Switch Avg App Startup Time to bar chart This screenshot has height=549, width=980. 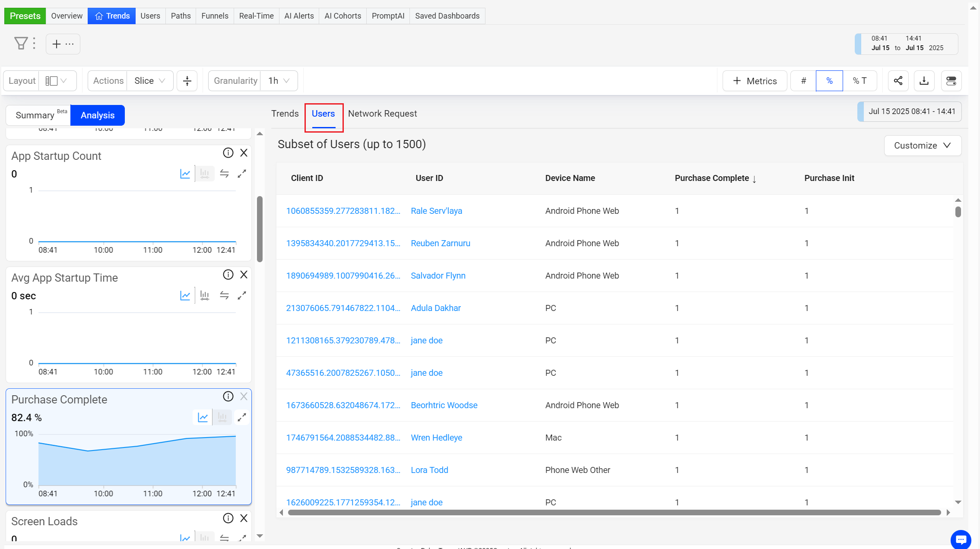[x=205, y=295]
